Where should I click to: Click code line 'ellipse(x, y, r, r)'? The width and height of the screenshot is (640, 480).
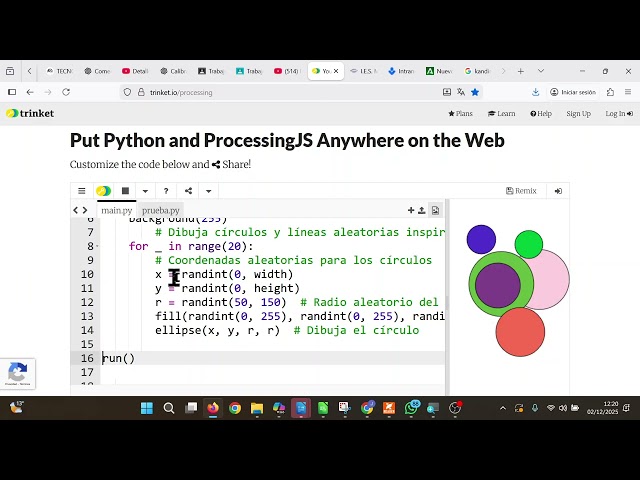[x=217, y=330]
